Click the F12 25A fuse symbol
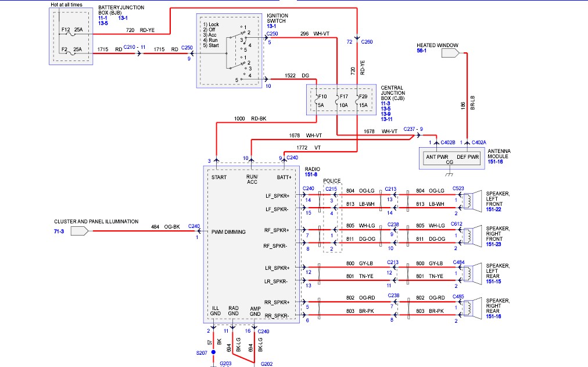Viewport: 588px width, 367px height. click(x=70, y=34)
